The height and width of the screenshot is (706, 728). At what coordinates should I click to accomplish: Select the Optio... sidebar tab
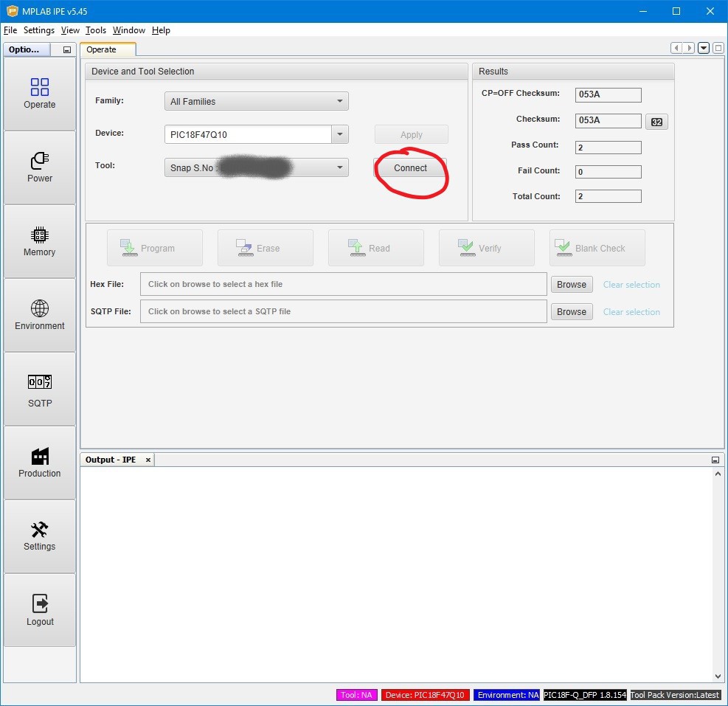click(27, 49)
